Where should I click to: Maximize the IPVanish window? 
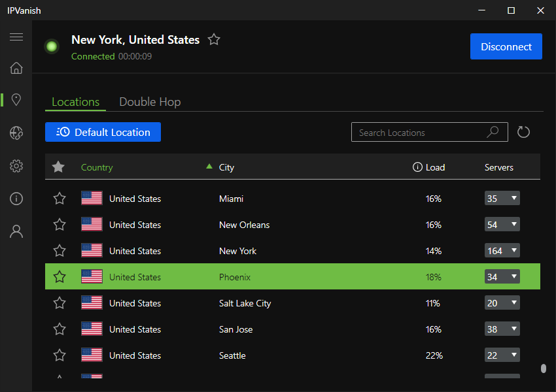pyautogui.click(x=511, y=10)
